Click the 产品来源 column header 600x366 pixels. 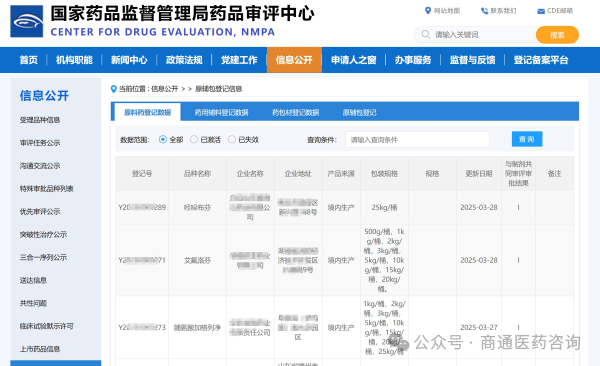341,174
